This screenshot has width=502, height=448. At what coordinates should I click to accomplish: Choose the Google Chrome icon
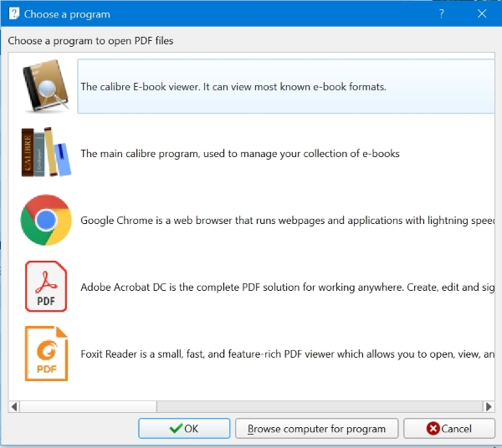[46, 220]
